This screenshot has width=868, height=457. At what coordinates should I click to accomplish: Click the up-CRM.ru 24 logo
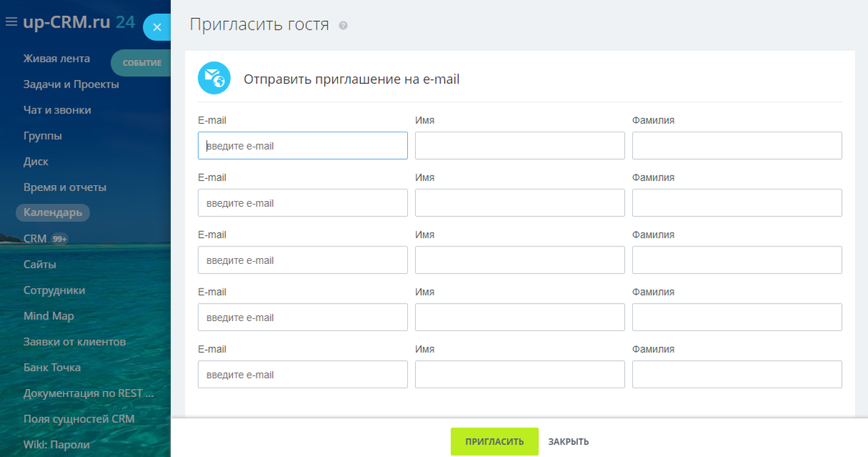coord(79,22)
